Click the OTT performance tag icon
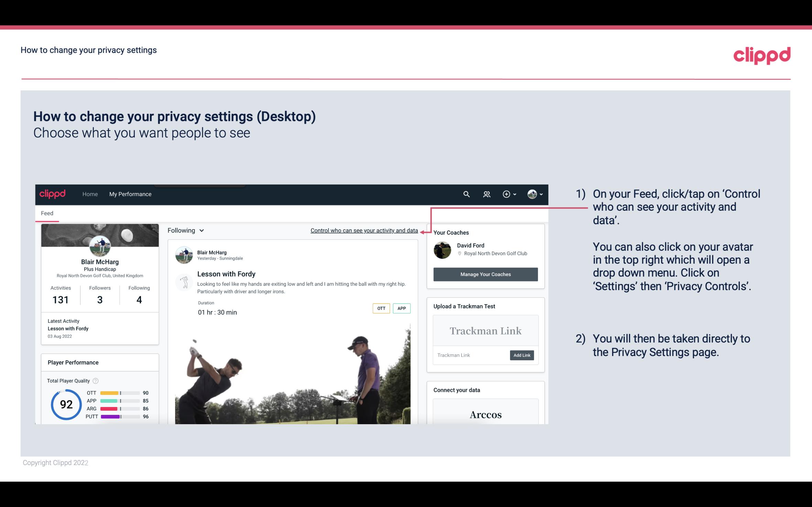 (380, 308)
